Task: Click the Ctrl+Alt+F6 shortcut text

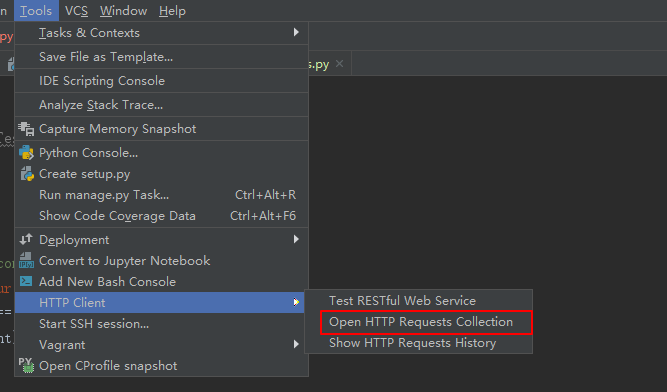Action: click(x=263, y=216)
